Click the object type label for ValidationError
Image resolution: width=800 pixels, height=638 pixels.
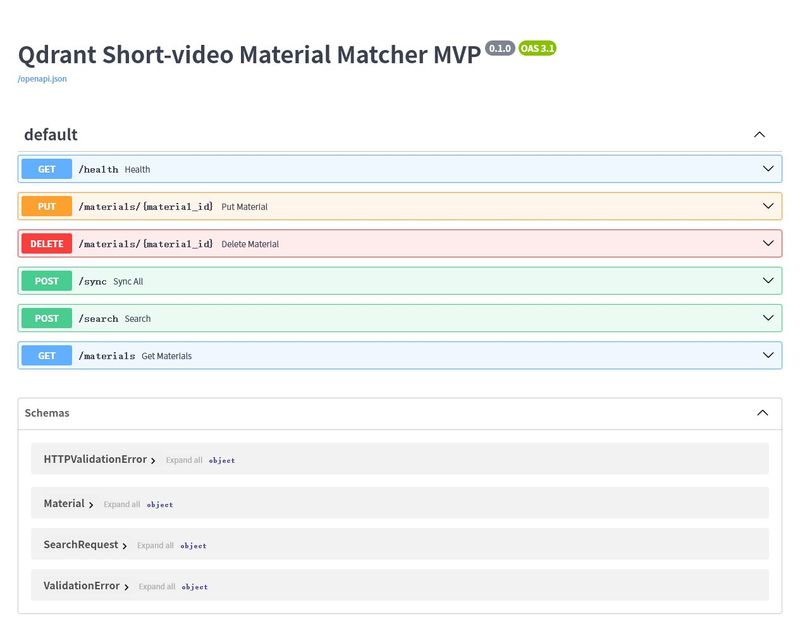tap(195, 587)
